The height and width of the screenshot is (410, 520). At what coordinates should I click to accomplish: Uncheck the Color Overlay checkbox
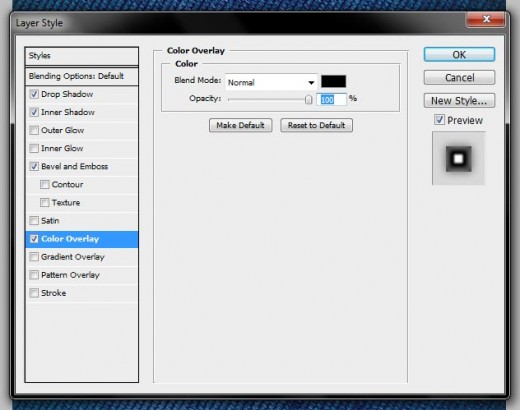pyautogui.click(x=34, y=239)
